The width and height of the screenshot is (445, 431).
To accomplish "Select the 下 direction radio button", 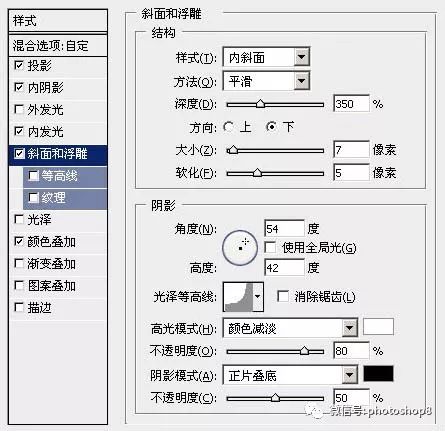I will tap(271, 127).
